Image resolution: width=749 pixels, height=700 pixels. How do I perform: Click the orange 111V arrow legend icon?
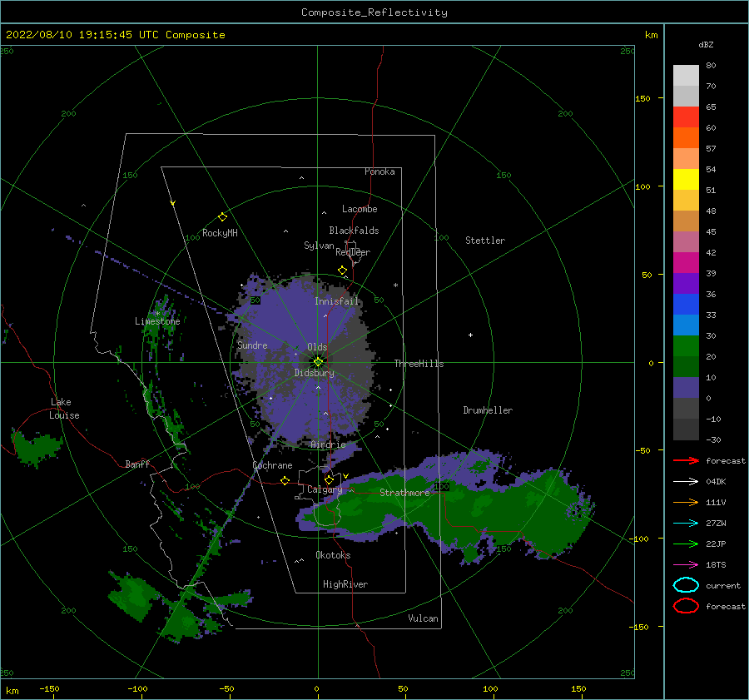686,502
